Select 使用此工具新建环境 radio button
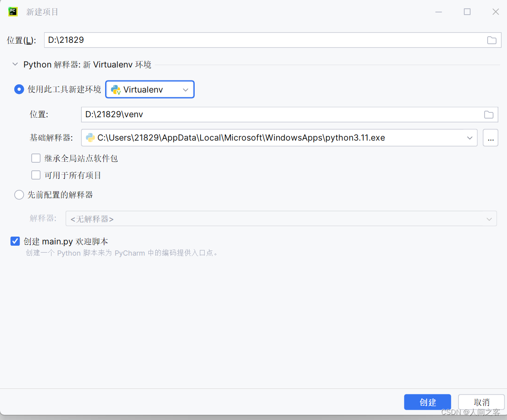The height and width of the screenshot is (420, 507). point(19,89)
